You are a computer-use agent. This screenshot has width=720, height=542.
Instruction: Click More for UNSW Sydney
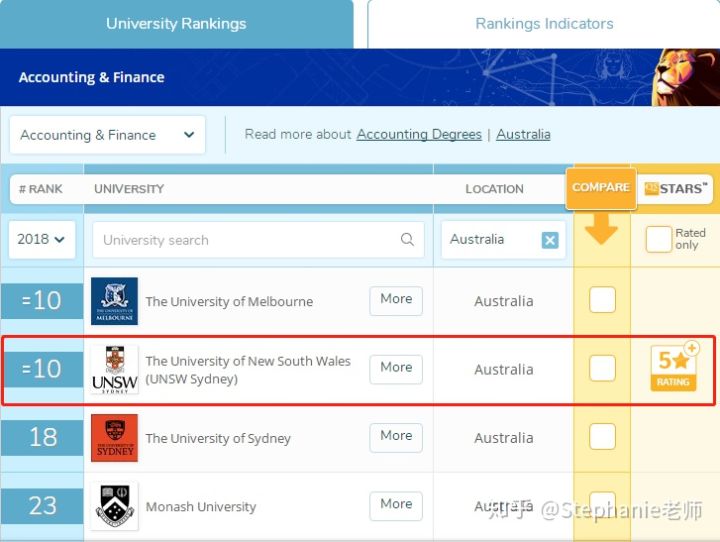click(396, 369)
